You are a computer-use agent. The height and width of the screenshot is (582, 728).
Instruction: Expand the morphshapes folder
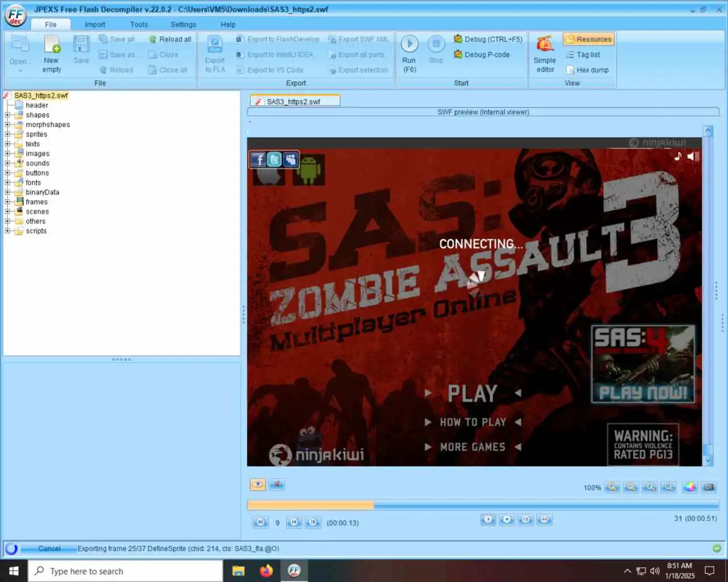[x=7, y=124]
